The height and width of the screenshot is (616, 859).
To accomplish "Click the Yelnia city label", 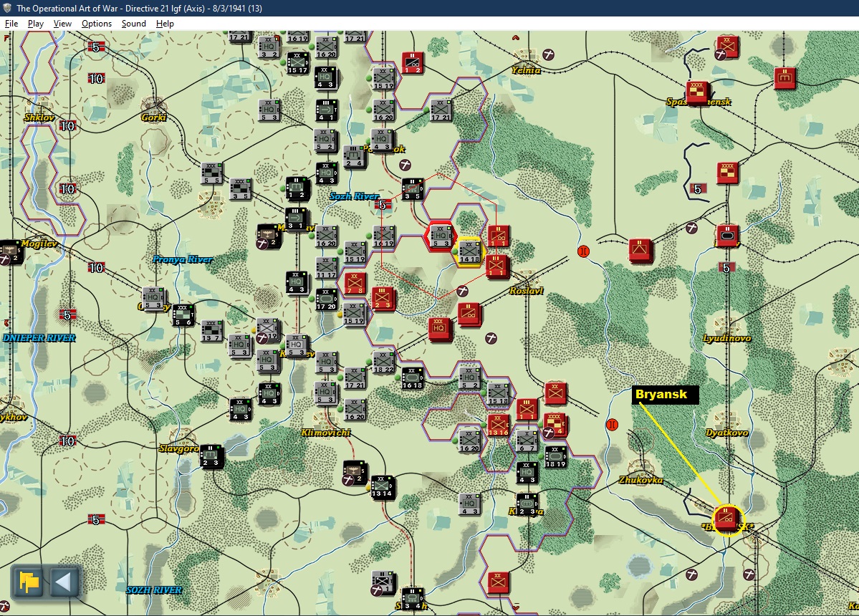I will coord(526,70).
